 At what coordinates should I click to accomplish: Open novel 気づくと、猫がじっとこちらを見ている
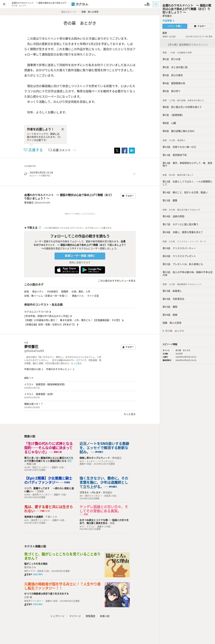point(63,556)
